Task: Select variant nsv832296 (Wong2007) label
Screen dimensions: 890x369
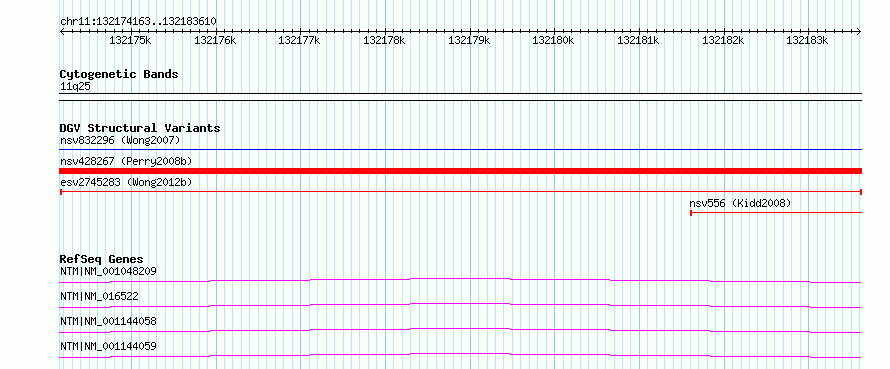Action: pyautogui.click(x=120, y=140)
